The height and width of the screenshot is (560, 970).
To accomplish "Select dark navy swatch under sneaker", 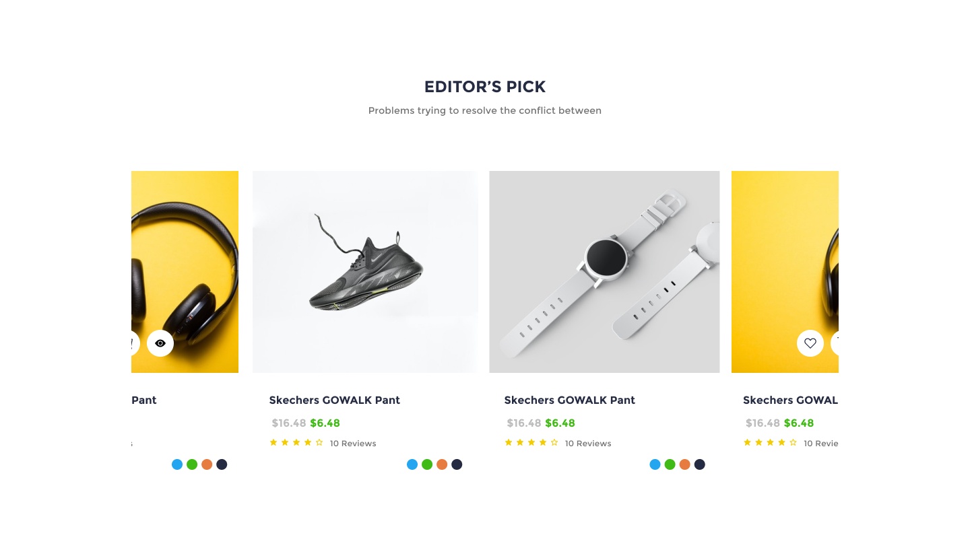I will pos(457,464).
